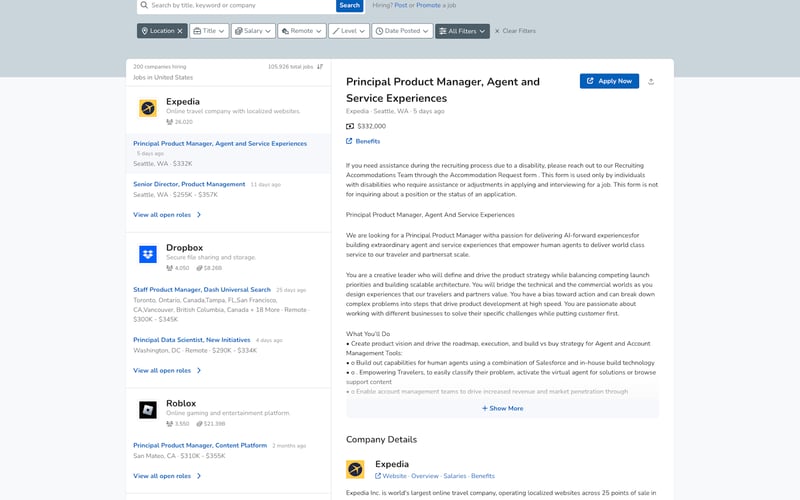Open Expedia Website link
The image size is (800, 500).
pyautogui.click(x=391, y=476)
